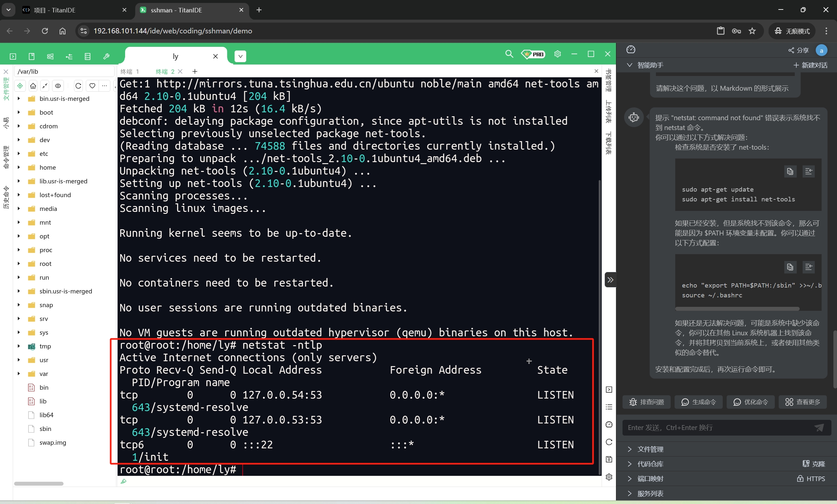Click the bookmark page icon in green toolbar
The image size is (837, 504).
[31, 56]
